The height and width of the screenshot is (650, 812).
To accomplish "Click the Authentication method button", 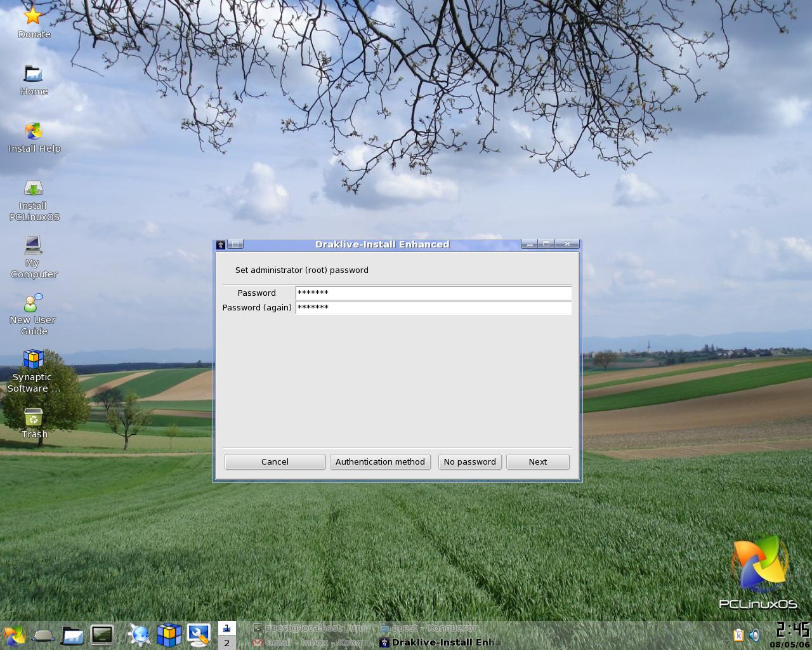I will [x=380, y=462].
